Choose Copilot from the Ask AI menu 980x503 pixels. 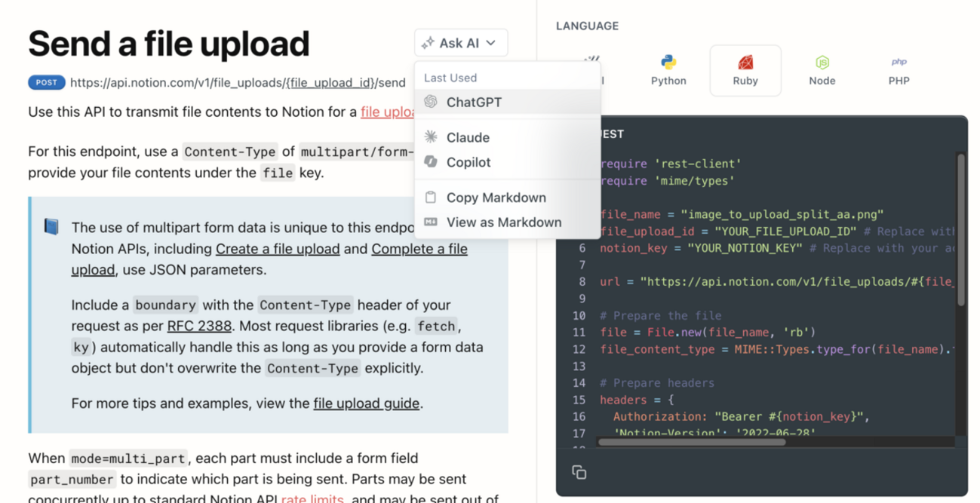pos(507,162)
